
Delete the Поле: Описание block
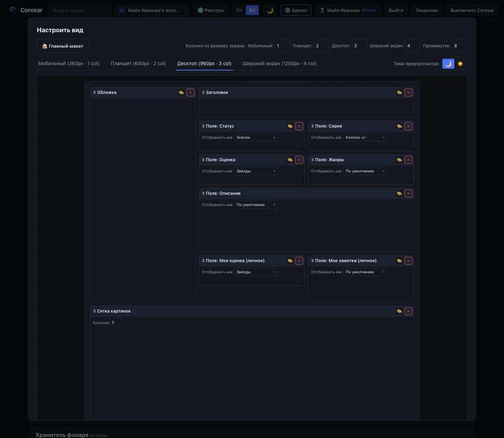(x=408, y=193)
